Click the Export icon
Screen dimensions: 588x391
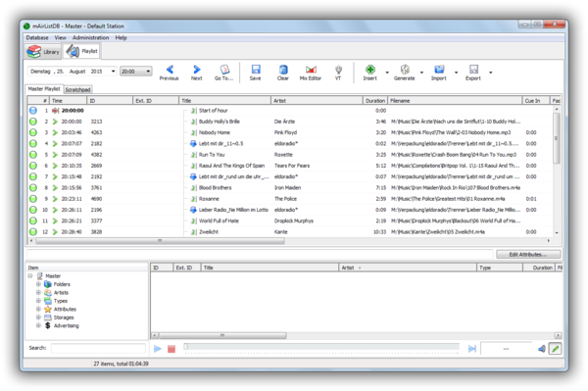coord(473,70)
